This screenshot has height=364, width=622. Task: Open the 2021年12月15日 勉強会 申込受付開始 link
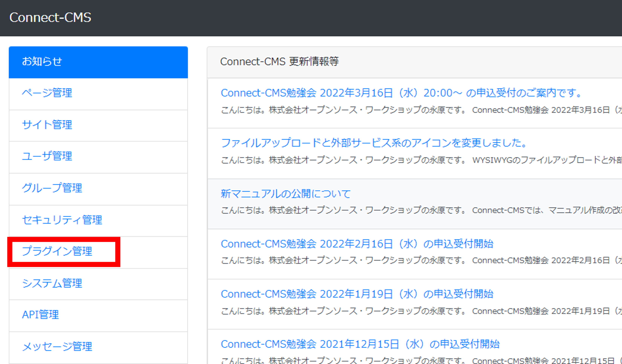pos(360,344)
